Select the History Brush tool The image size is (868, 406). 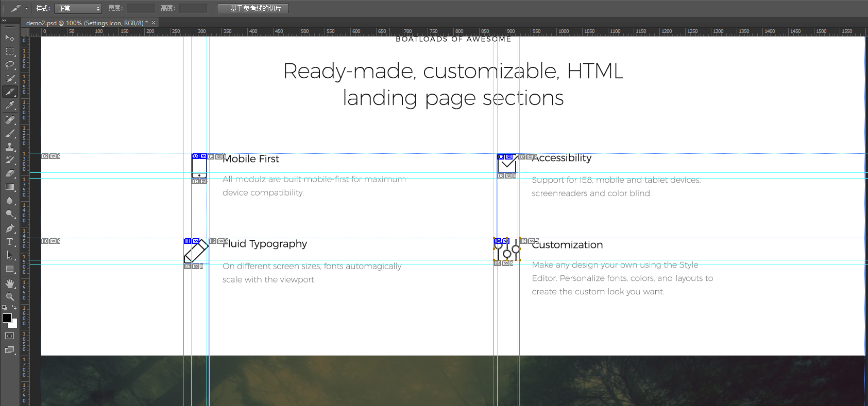[10, 160]
